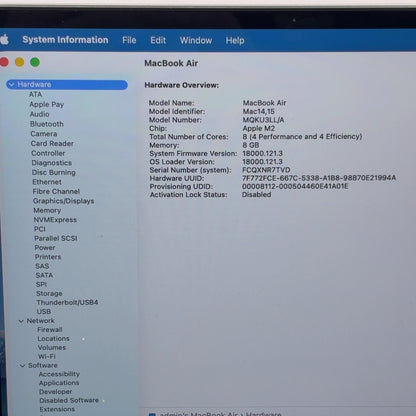The width and height of the screenshot is (416, 416).
Task: Click the yellow minimize window button
Action: point(20,62)
